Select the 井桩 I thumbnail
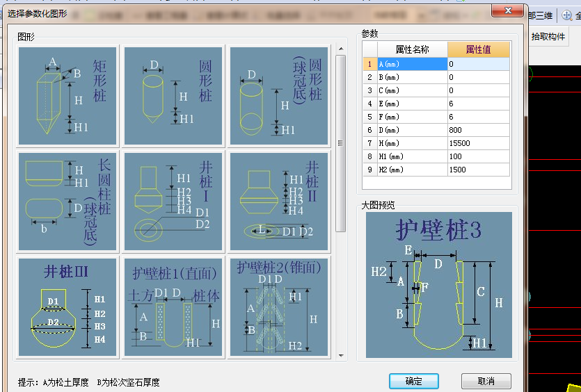Screen dimensions: 581x392 pos(173,202)
